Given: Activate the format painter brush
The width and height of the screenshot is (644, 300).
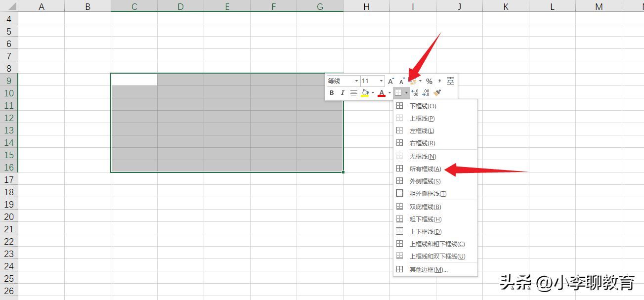Looking at the screenshot, I should [437, 92].
